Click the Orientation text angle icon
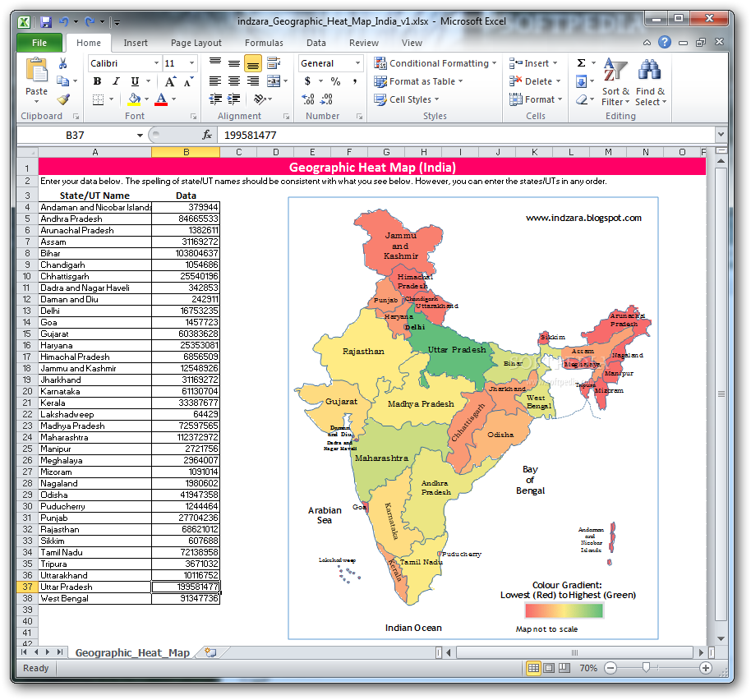The width and height of the screenshot is (751, 700). (260, 99)
